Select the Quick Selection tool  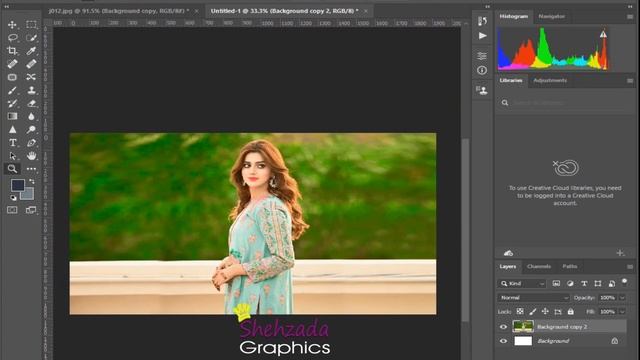[x=31, y=38]
